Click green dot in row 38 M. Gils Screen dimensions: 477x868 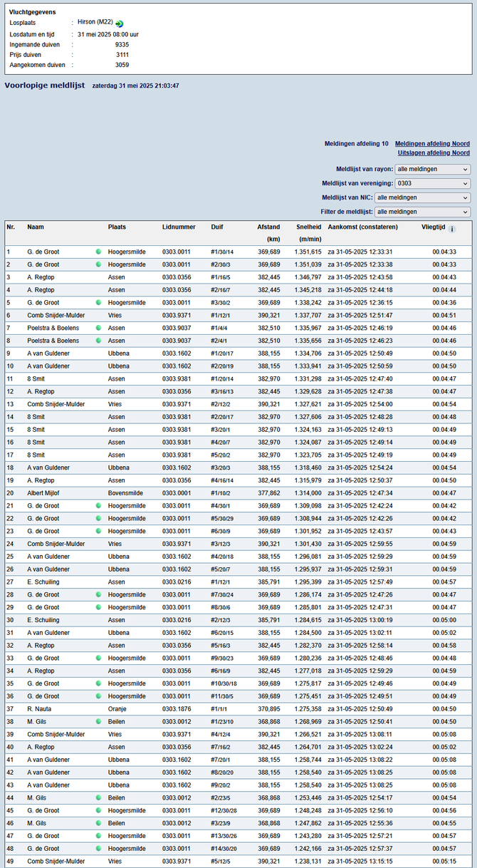[98, 721]
